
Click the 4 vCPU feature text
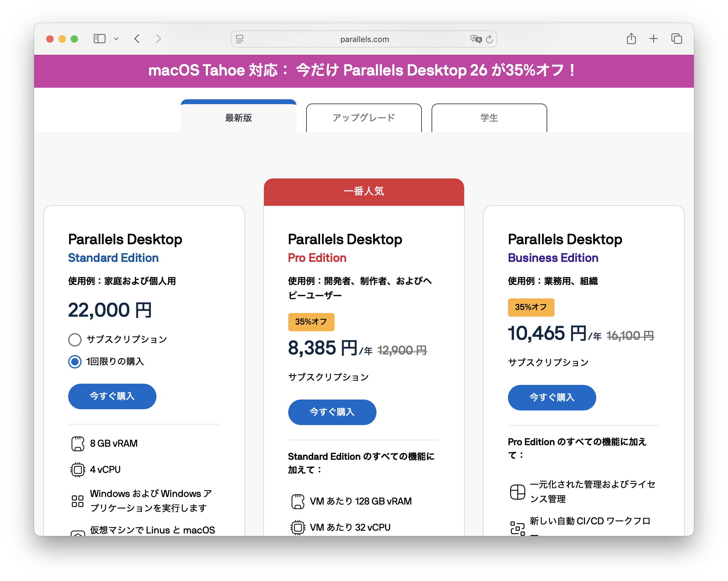pos(105,470)
